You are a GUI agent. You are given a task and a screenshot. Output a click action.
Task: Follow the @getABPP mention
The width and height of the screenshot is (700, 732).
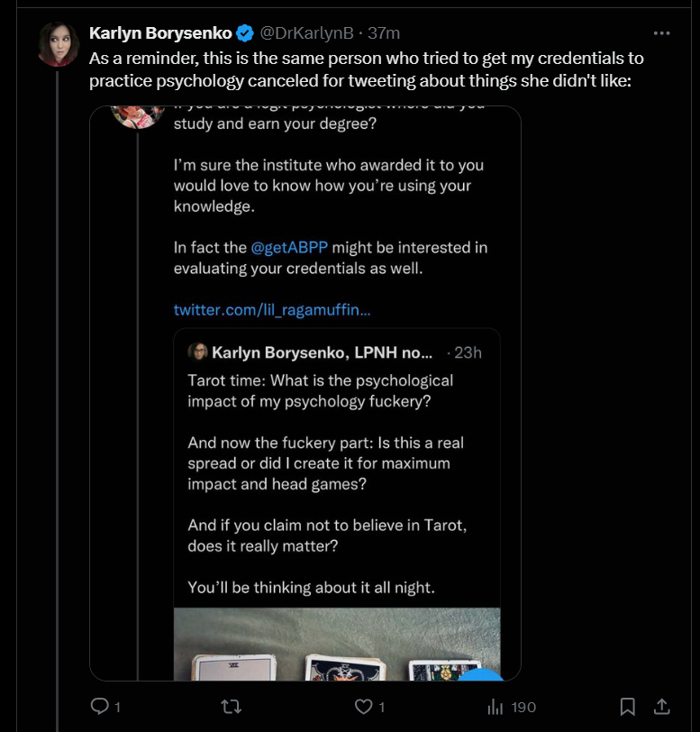(x=289, y=247)
